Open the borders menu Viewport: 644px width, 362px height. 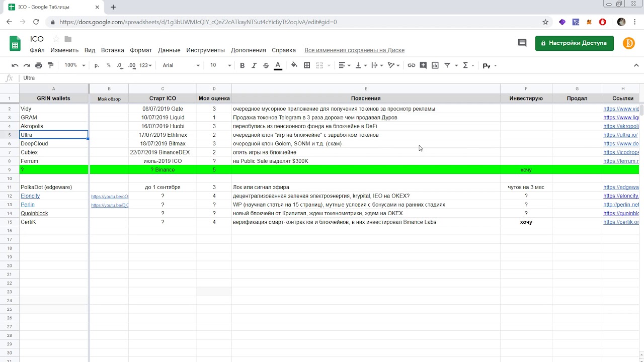tap(307, 65)
